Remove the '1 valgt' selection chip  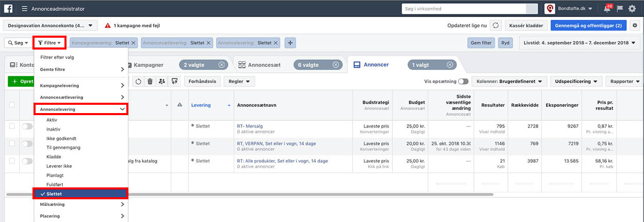(451, 65)
